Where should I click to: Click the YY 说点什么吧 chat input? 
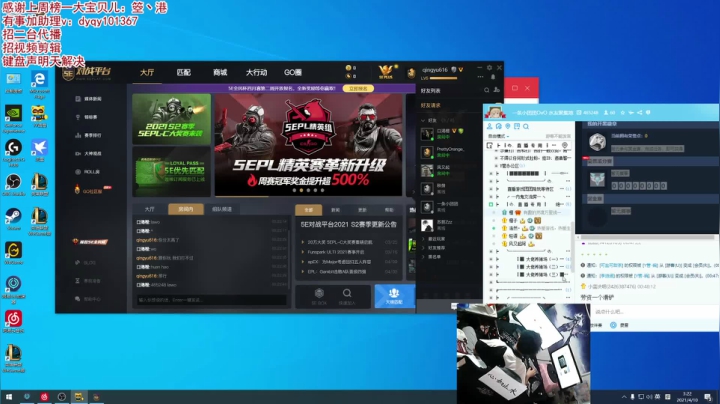pyautogui.click(x=654, y=312)
